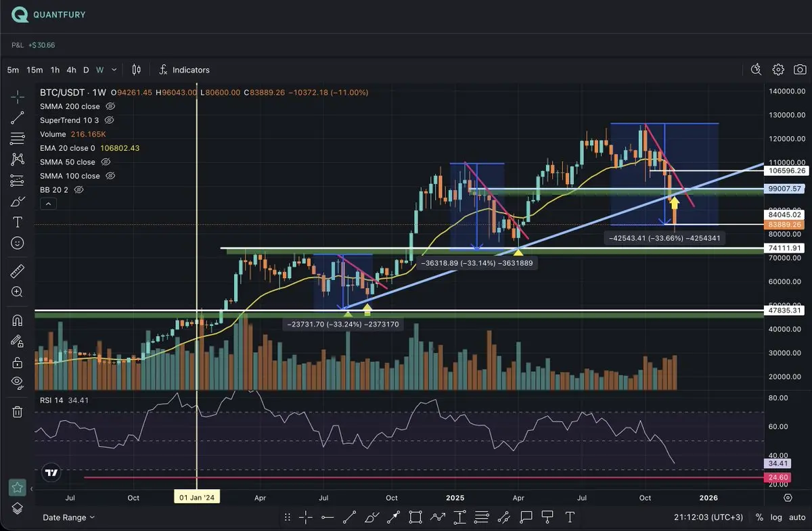Show the SuperTrend 10 3 indicator
812x531 pixels.
[109, 120]
